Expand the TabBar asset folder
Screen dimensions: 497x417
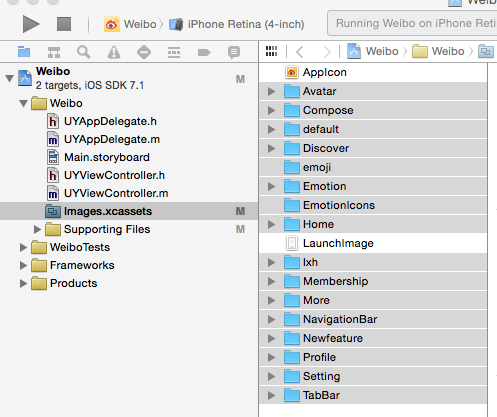click(272, 396)
